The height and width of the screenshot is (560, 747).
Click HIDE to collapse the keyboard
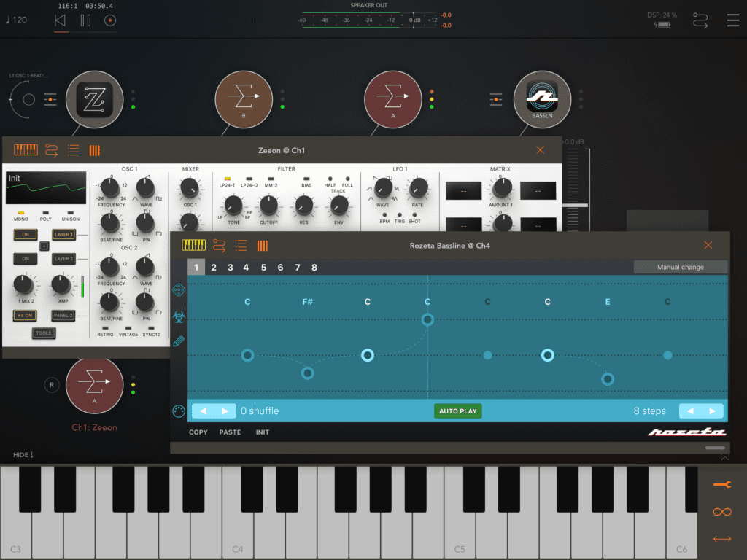click(x=23, y=455)
